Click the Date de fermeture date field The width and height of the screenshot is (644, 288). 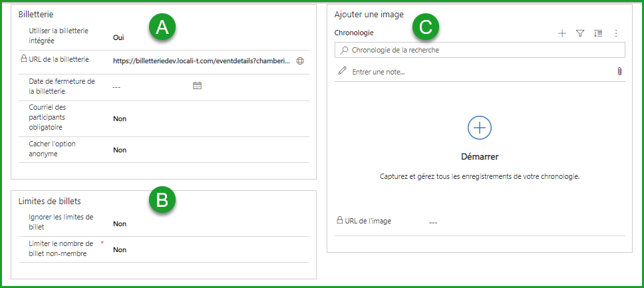click(x=150, y=86)
